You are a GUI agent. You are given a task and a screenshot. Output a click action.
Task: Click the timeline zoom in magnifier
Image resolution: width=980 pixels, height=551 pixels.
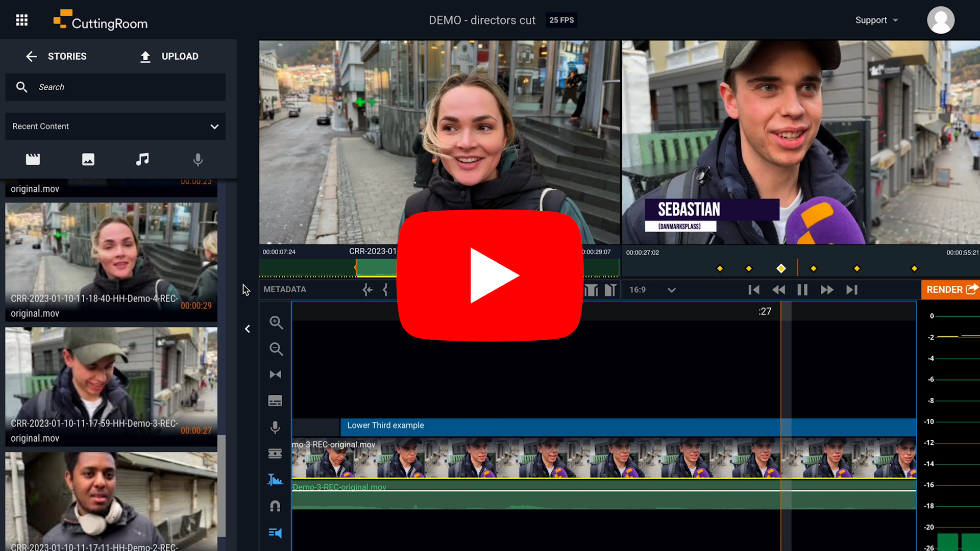(276, 322)
